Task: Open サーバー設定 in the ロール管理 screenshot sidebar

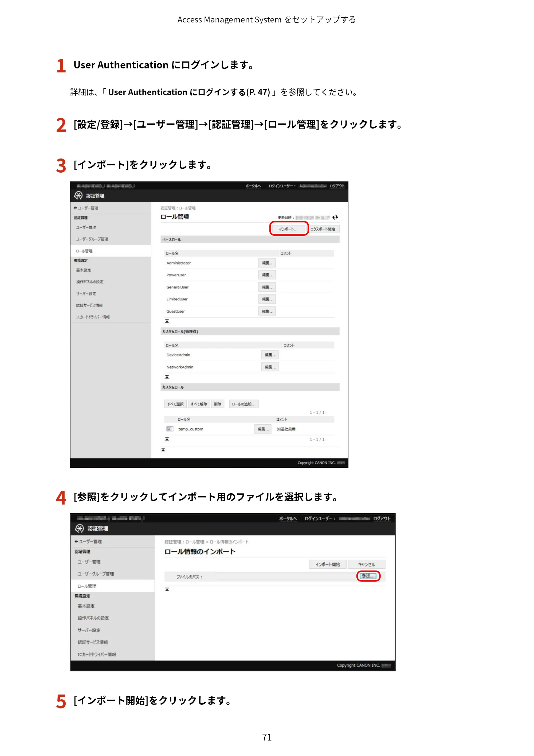Action: pos(86,294)
